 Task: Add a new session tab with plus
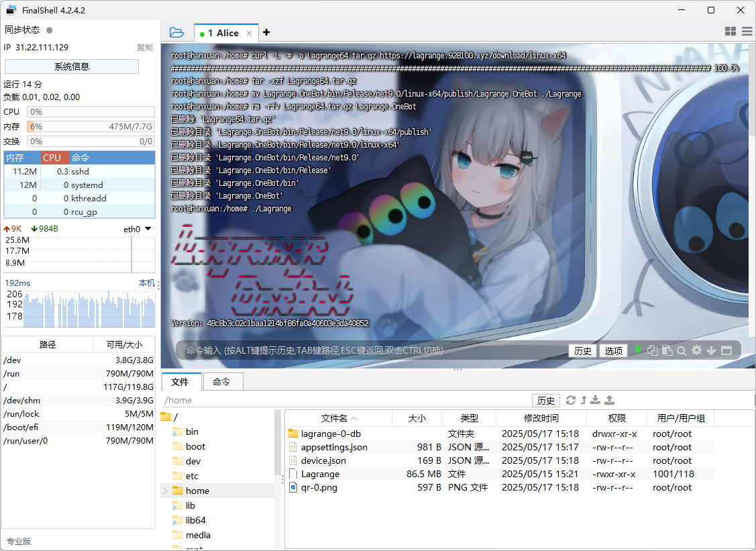pos(266,32)
